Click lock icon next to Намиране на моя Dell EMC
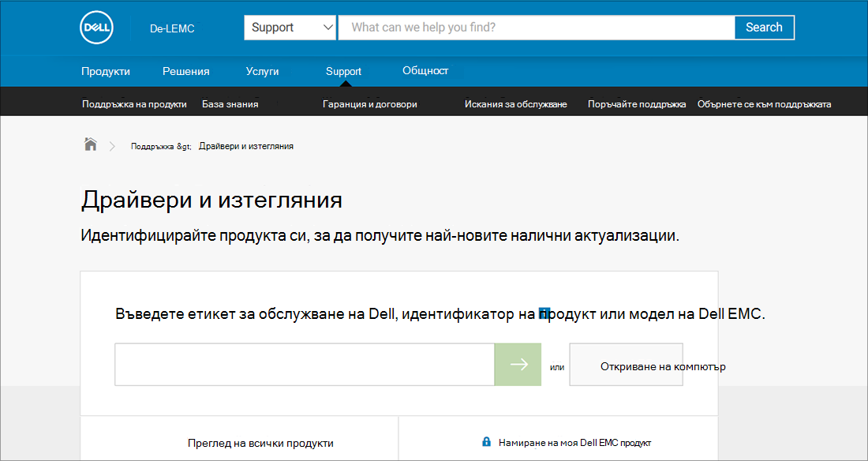This screenshot has height=461, width=868. click(486, 442)
